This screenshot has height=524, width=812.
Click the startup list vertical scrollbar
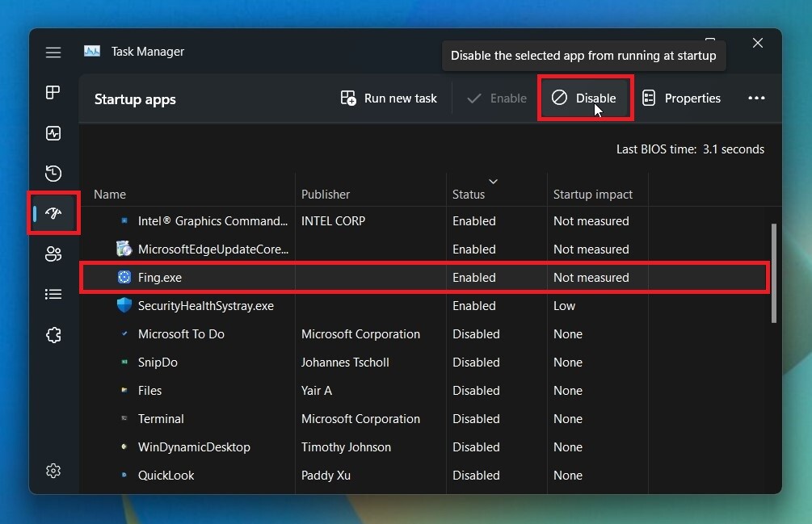point(774,273)
